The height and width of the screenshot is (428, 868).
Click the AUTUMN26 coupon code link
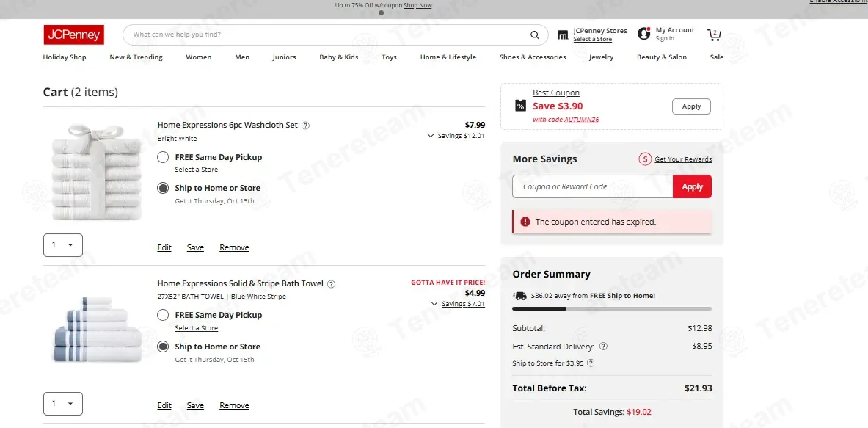pos(582,120)
